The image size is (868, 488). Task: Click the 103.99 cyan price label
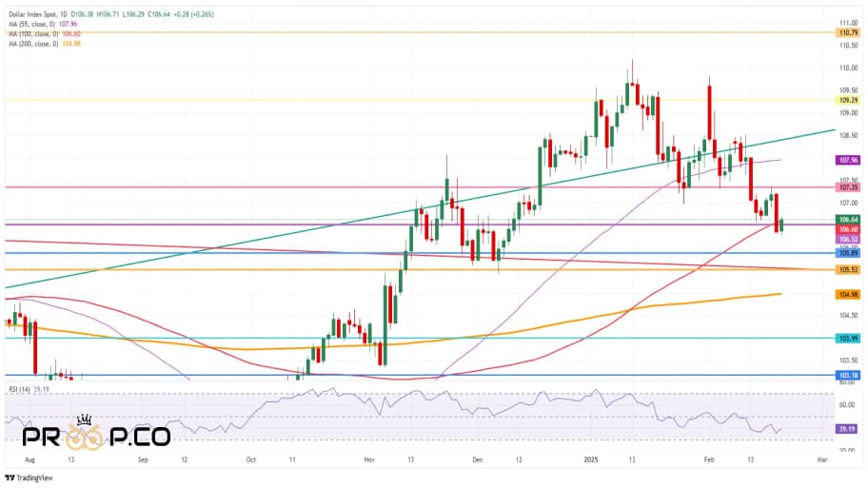click(x=848, y=339)
